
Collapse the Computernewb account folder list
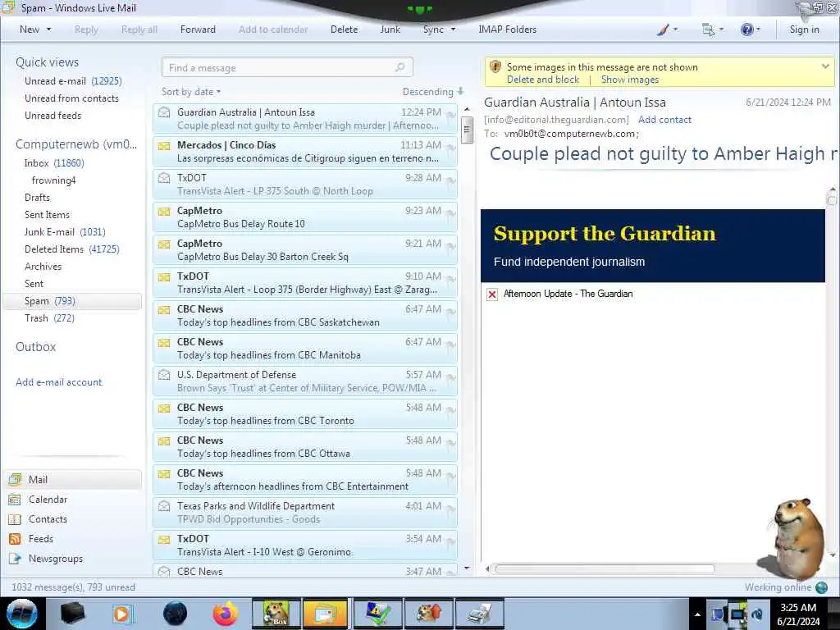[x=76, y=144]
